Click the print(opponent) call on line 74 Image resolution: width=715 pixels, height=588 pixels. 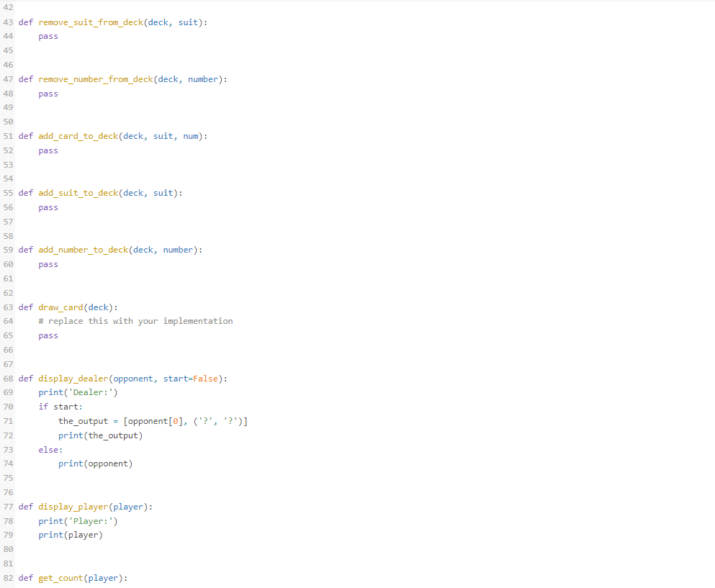95,463
